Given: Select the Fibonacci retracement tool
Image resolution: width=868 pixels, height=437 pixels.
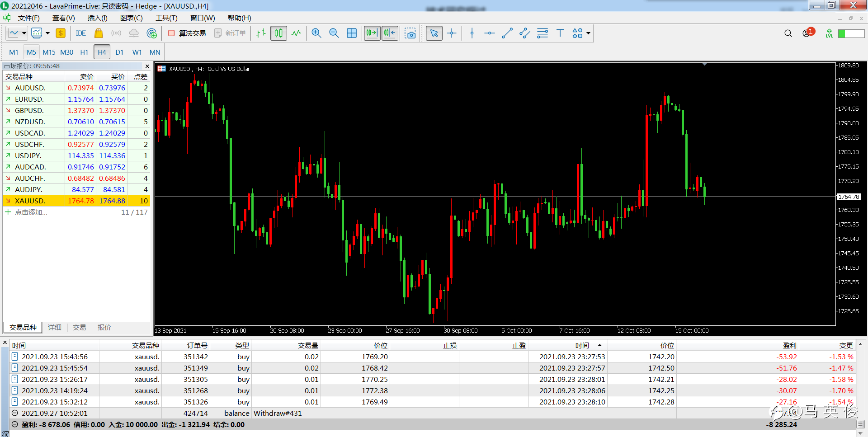Looking at the screenshot, I should tap(542, 33).
